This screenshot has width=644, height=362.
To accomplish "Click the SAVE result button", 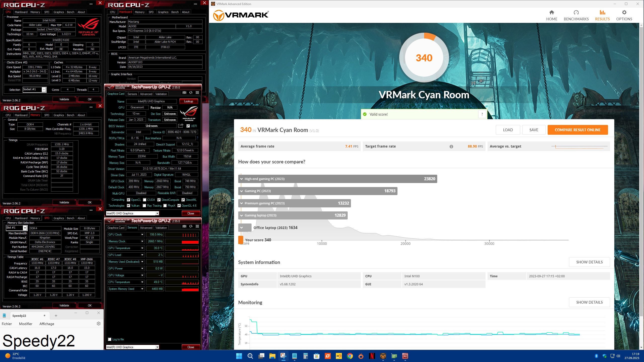I will pos(534,130).
